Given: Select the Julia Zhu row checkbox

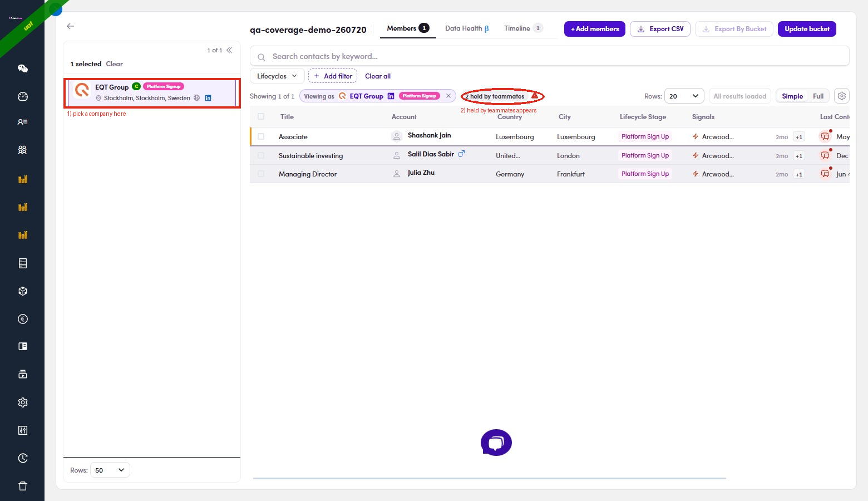Looking at the screenshot, I should coord(261,174).
